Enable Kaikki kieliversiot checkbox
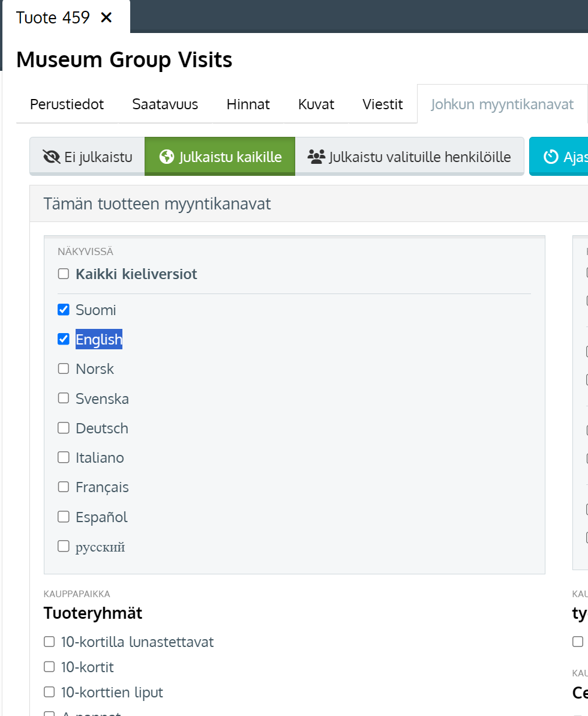The image size is (588, 716). [x=64, y=274]
